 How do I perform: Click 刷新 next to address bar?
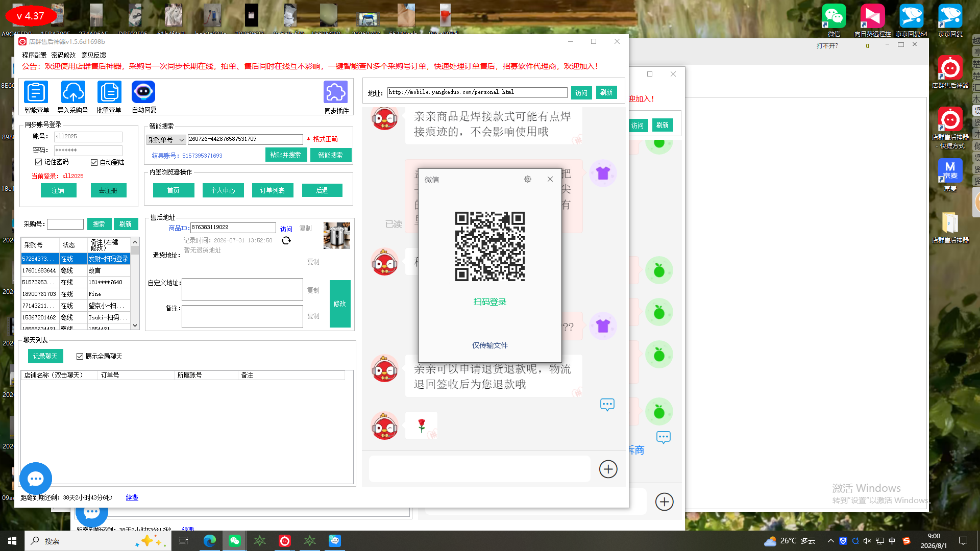pyautogui.click(x=606, y=92)
